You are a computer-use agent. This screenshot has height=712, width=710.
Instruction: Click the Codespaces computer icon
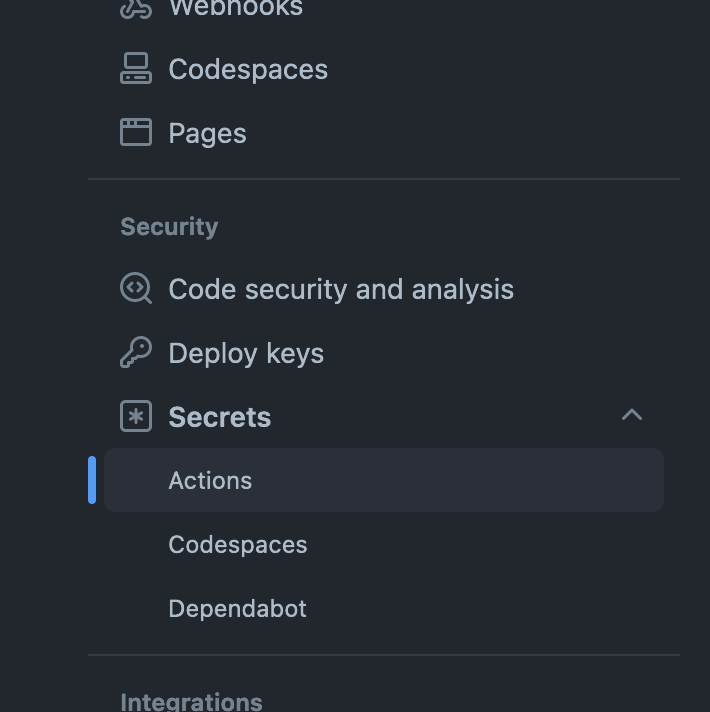[136, 69]
